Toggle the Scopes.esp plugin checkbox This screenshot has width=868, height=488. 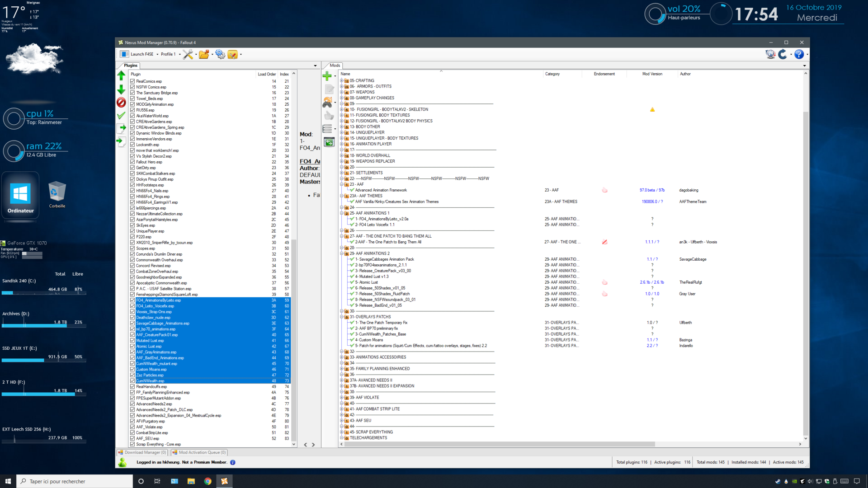(x=132, y=248)
